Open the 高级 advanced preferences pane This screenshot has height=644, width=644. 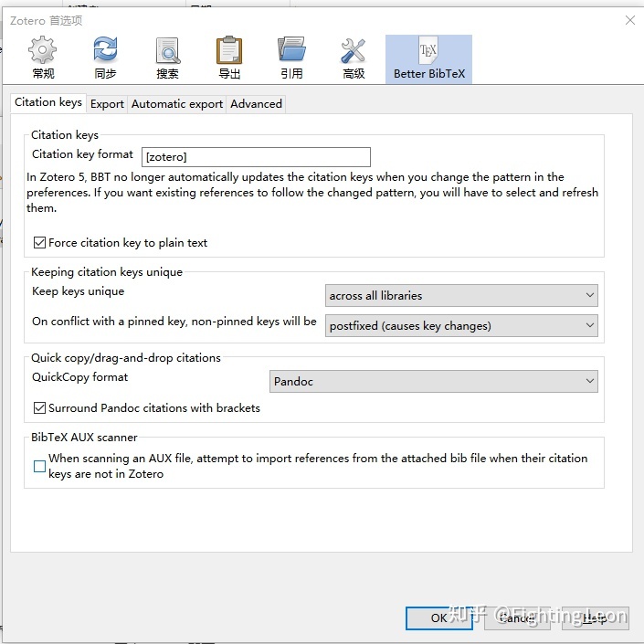point(354,58)
